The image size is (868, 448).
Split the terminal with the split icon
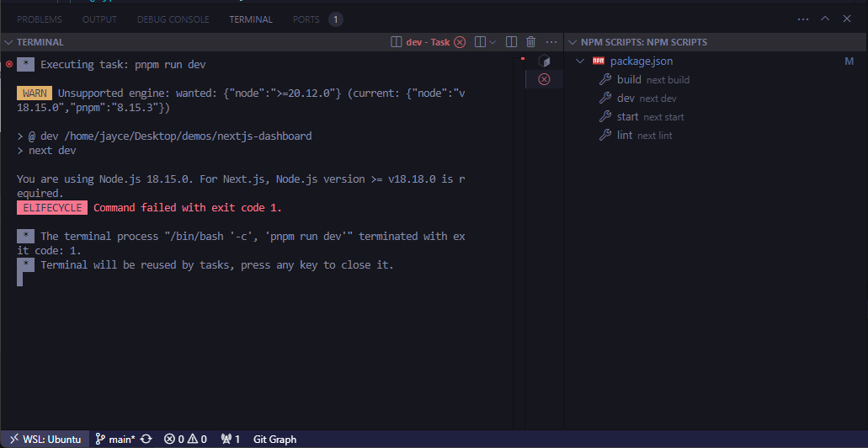click(511, 42)
